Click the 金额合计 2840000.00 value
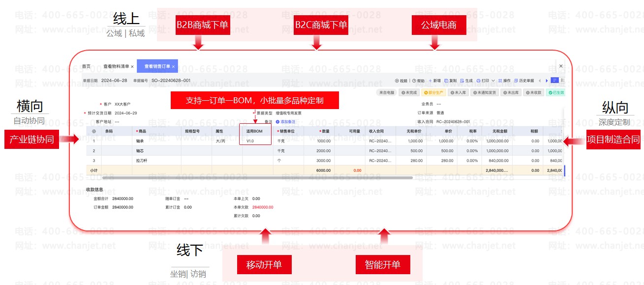 click(x=123, y=199)
